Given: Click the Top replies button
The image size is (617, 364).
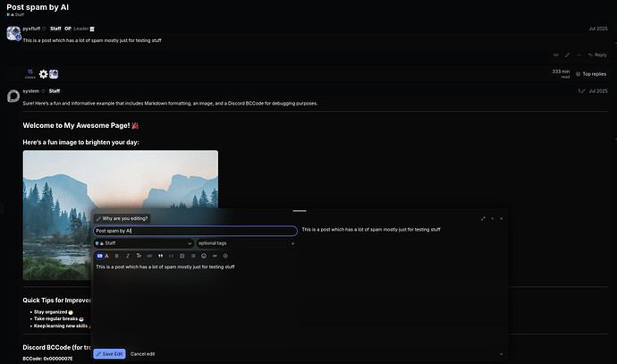Looking at the screenshot, I should tap(591, 74).
